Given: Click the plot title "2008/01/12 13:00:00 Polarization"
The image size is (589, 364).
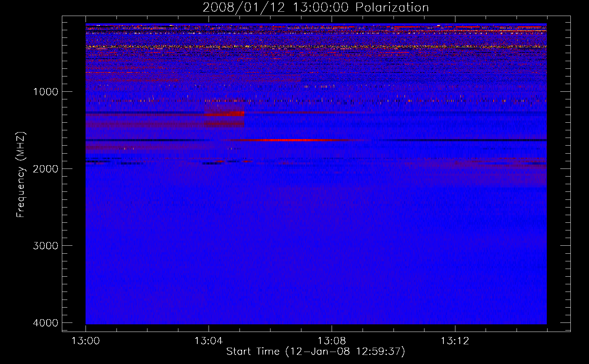Looking at the screenshot, I should click(x=316, y=7).
